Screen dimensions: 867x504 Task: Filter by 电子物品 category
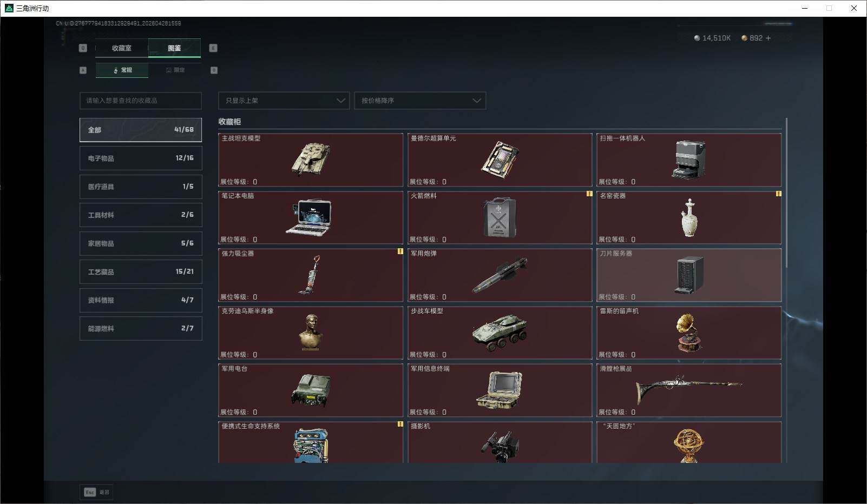[x=141, y=158]
